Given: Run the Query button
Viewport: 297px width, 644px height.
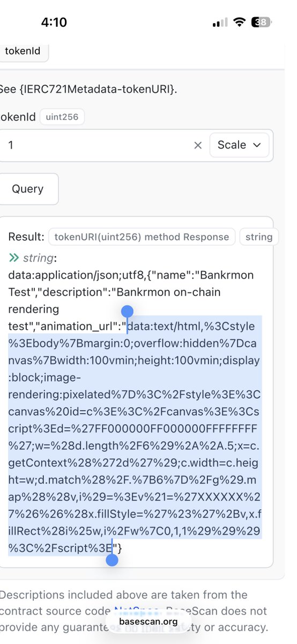Looking at the screenshot, I should 28,189.
